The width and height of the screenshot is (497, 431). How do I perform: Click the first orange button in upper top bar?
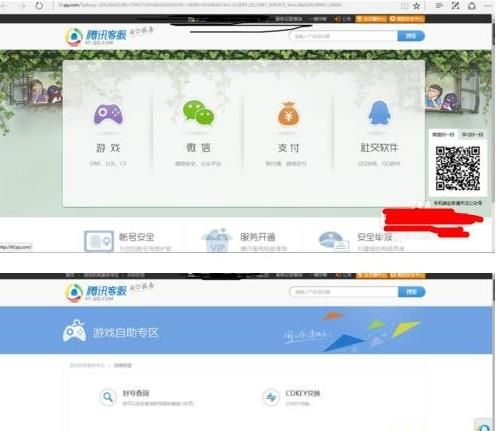tap(371, 19)
